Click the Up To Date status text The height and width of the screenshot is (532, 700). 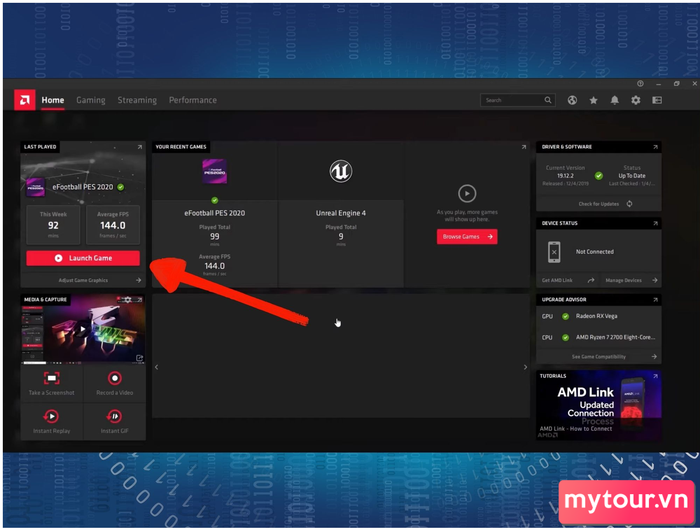[632, 176]
